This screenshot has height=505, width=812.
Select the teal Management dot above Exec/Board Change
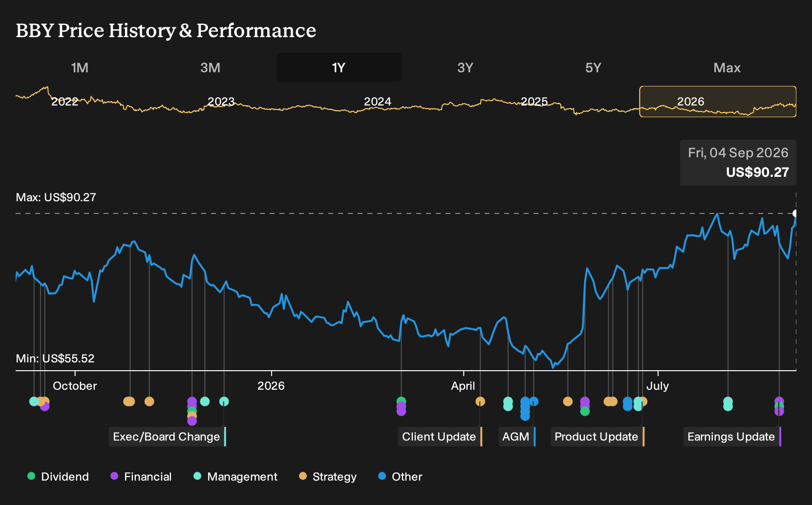coord(224,401)
